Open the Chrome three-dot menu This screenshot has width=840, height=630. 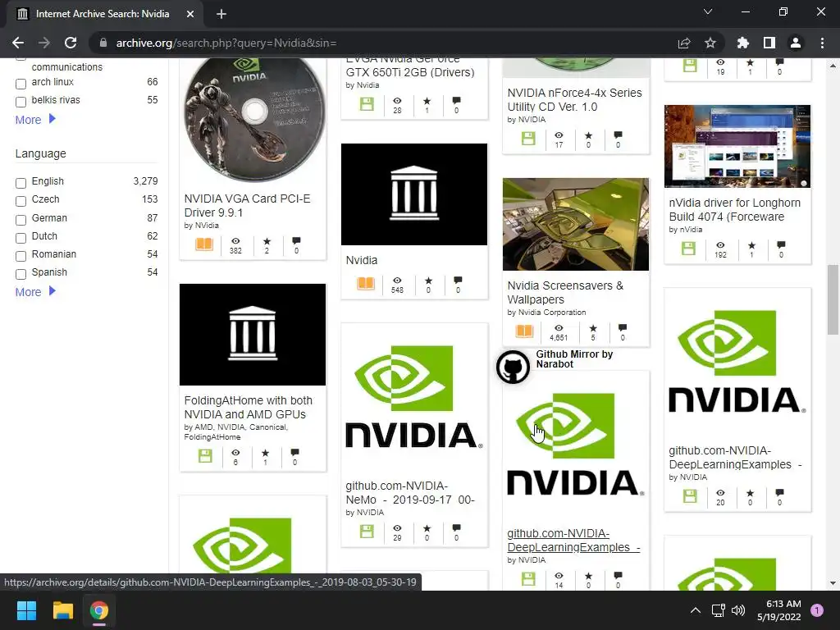[x=822, y=43]
